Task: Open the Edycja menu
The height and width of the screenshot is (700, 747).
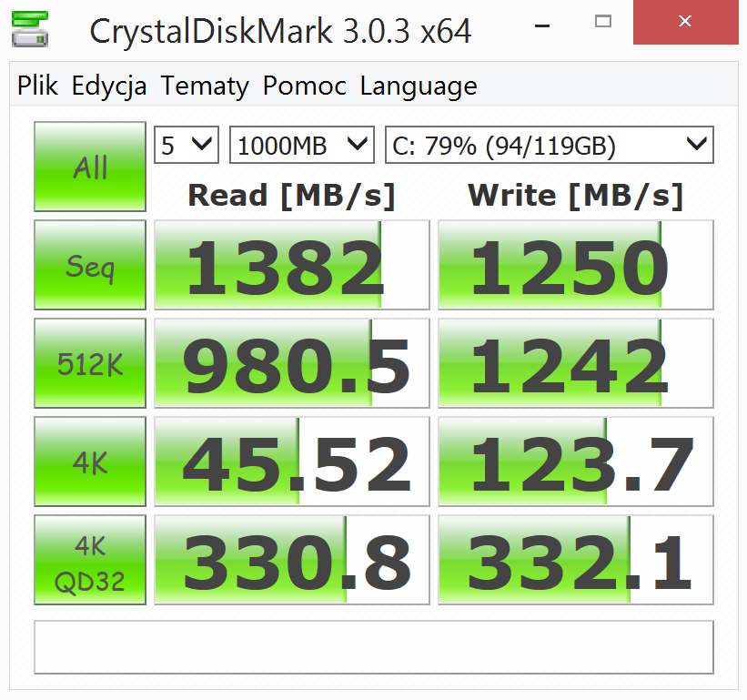Action: pyautogui.click(x=109, y=86)
